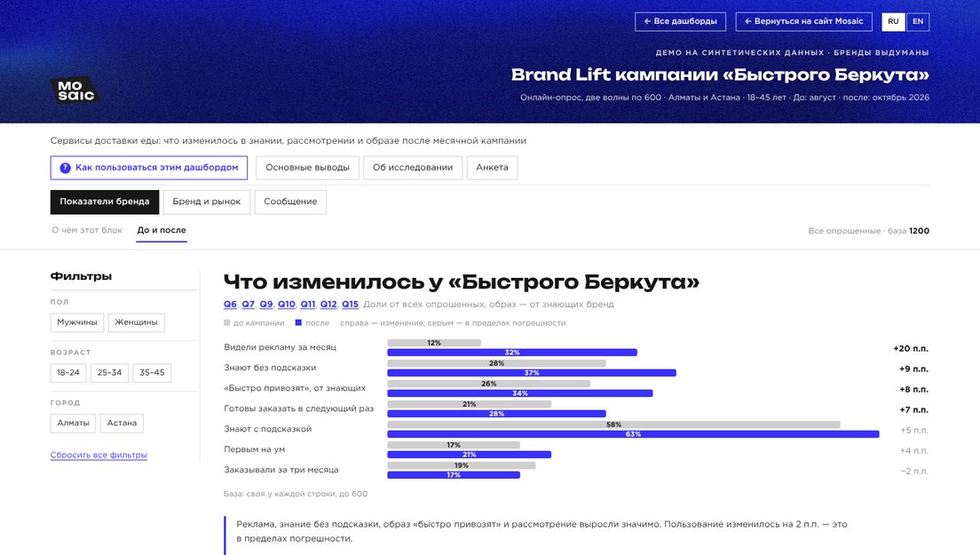Select the 'Показатели бренда' tab
This screenshot has height=555, width=980.
click(x=105, y=202)
